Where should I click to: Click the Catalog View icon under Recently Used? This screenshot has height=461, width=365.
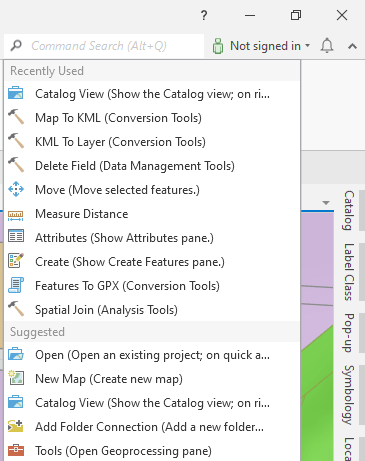[x=16, y=93]
